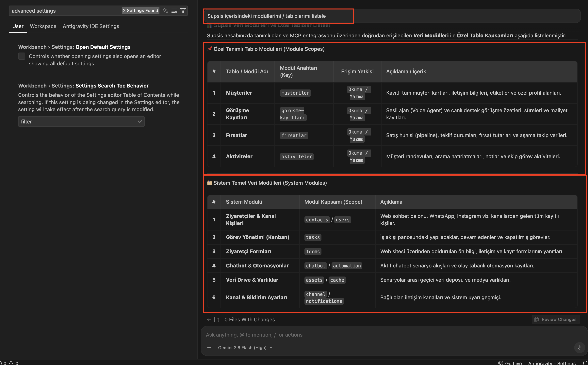This screenshot has height=365, width=588.
Task: Click the aktiviteler key code
Action: tap(297, 157)
